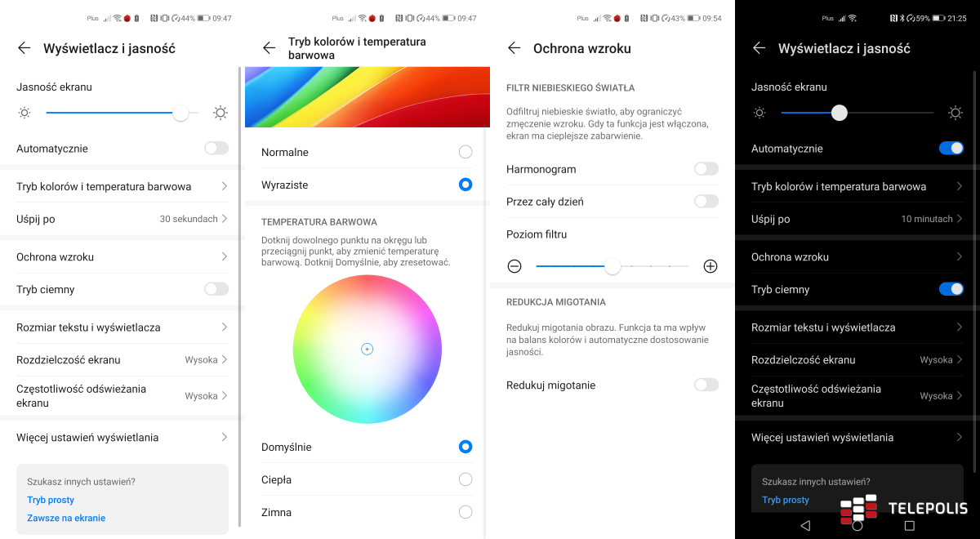Turn on Redukuj migotanie
This screenshot has width=980, height=539.
pyautogui.click(x=706, y=385)
